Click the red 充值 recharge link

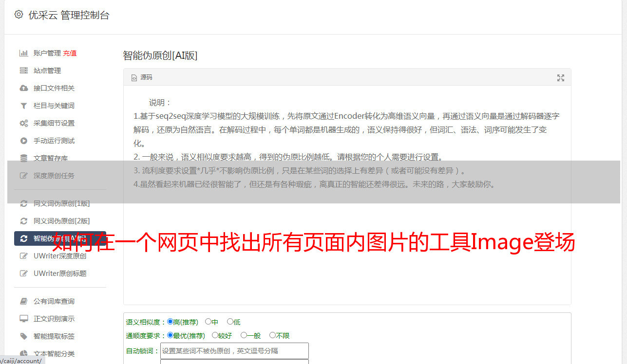(x=70, y=53)
